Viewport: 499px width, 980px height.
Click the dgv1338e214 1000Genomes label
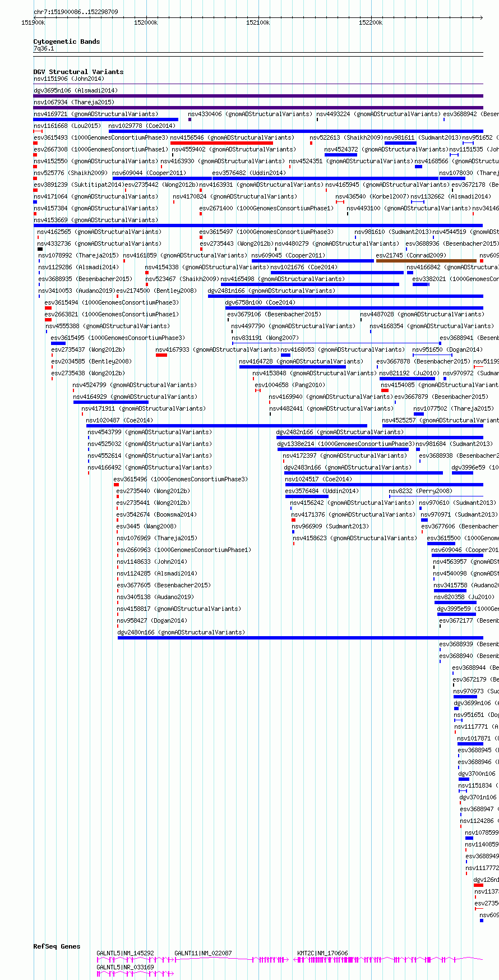tap(346, 444)
